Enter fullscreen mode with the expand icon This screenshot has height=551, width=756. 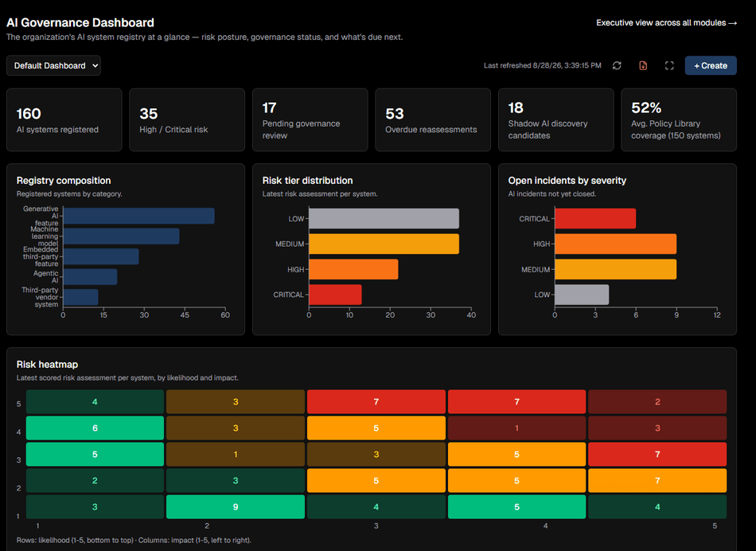[669, 65]
